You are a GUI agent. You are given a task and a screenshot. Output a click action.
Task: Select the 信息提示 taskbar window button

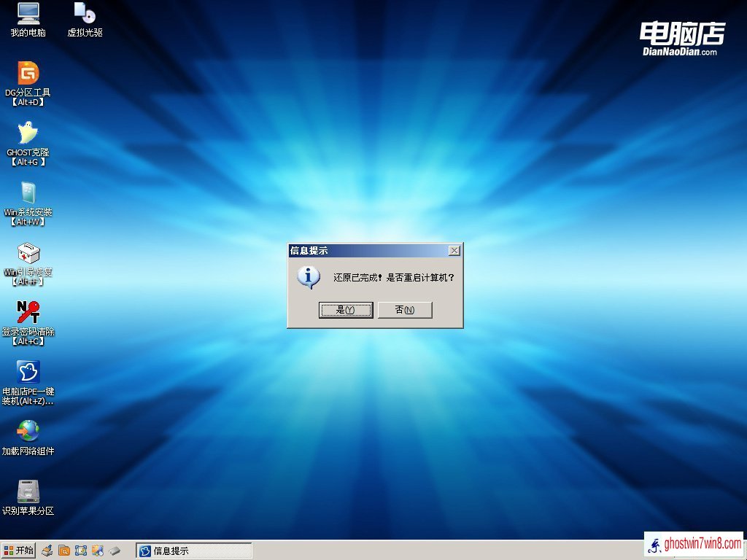[194, 551]
